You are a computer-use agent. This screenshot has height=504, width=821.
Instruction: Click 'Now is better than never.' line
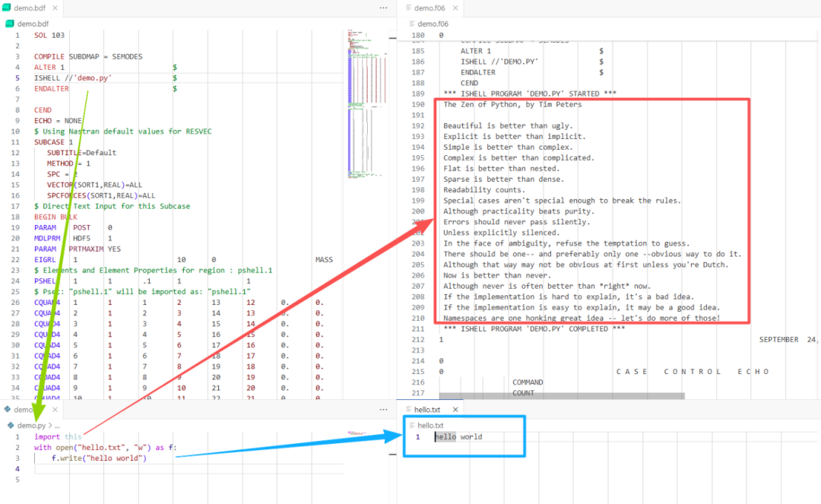[497, 275]
